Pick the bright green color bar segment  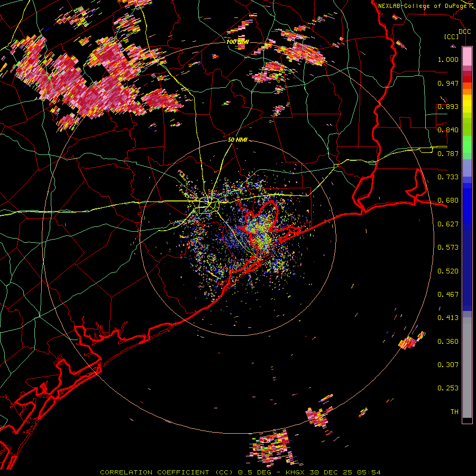(467, 144)
